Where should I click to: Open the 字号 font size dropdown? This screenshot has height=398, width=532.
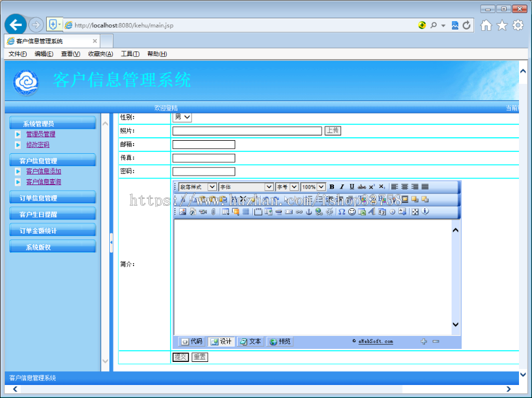point(287,186)
